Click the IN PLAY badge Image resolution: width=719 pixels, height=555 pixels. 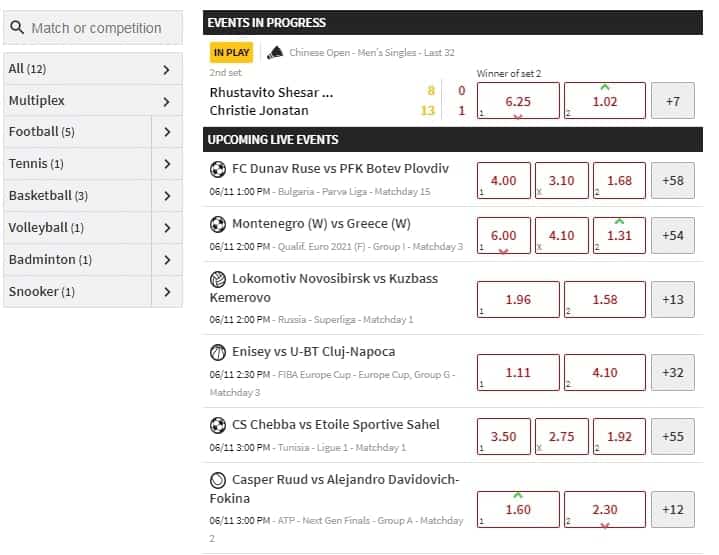point(231,53)
